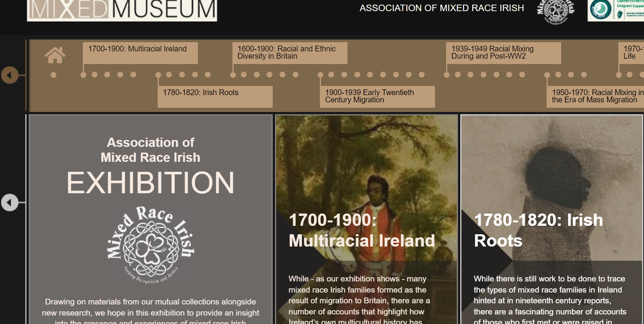Click the home icon in the timeline
Image resolution: width=644 pixels, height=324 pixels.
(55, 55)
